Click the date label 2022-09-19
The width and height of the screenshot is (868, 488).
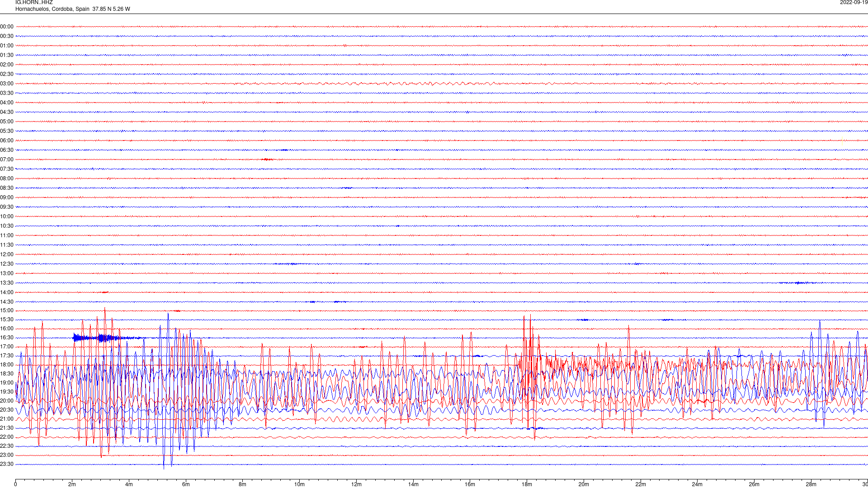pos(854,3)
